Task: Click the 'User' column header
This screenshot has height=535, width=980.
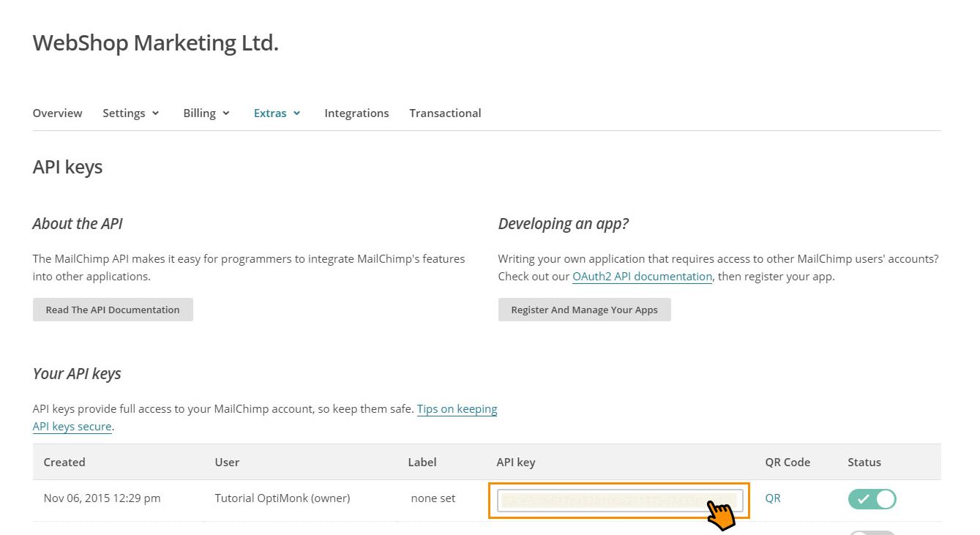Action: tap(227, 462)
